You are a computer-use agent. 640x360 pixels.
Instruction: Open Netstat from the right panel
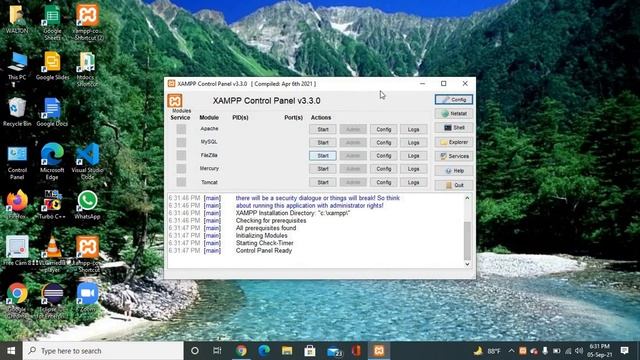[x=454, y=113]
